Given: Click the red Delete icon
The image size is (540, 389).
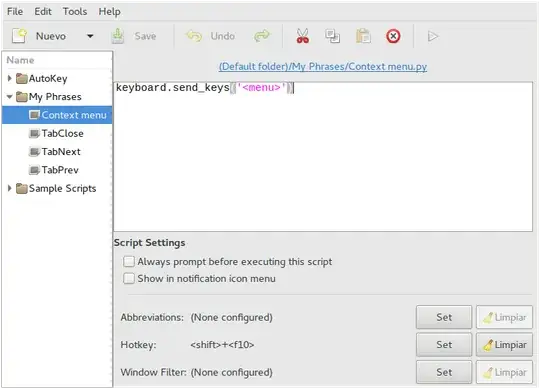Looking at the screenshot, I should (393, 36).
